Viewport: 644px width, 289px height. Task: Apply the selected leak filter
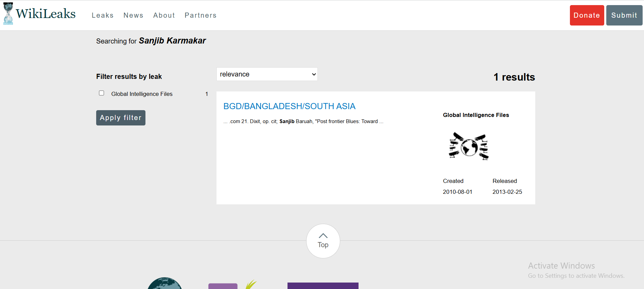121,118
